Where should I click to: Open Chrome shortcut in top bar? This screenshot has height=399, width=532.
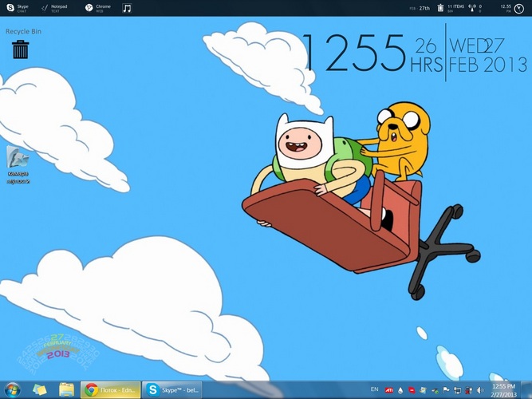point(98,8)
